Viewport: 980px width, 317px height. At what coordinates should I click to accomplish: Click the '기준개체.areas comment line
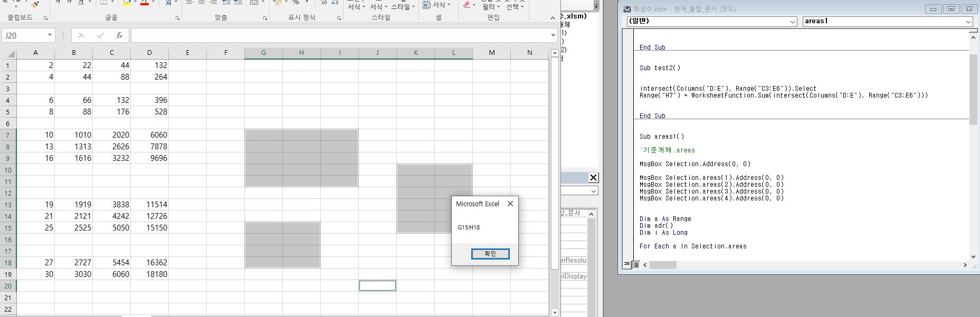point(667,150)
